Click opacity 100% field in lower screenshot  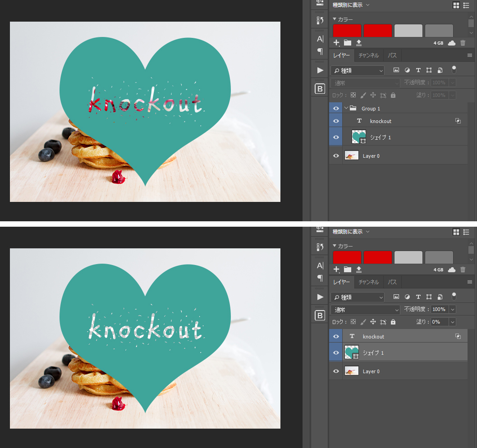pos(439,309)
